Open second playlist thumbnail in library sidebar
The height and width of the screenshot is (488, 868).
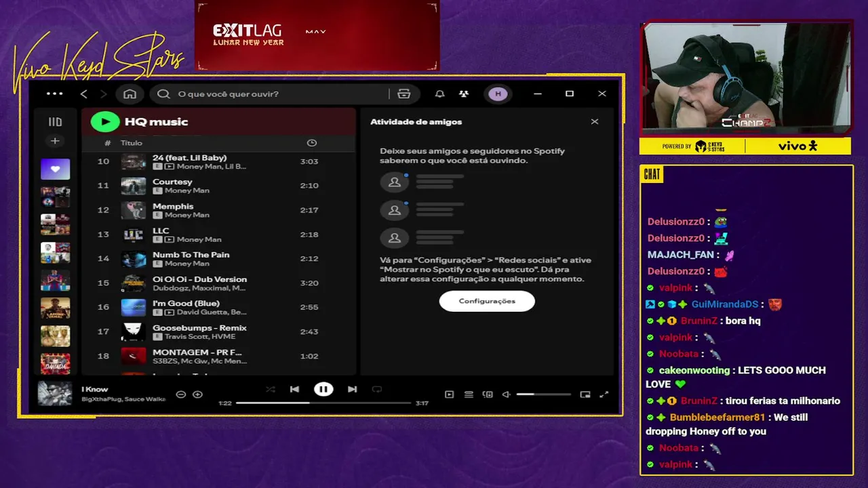pyautogui.click(x=55, y=197)
